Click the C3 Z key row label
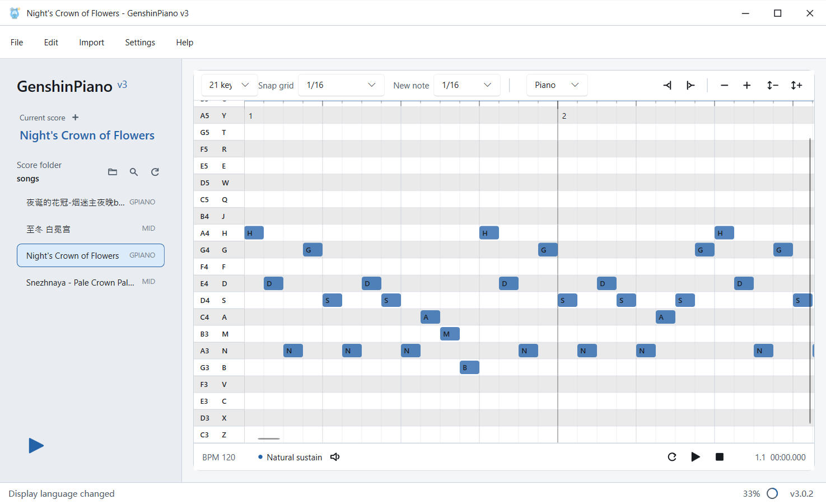The image size is (826, 504). tap(219, 435)
